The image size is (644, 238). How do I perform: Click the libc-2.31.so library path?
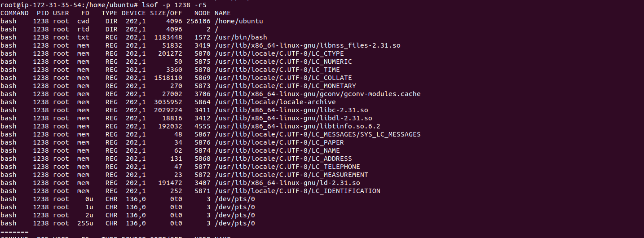click(x=291, y=110)
